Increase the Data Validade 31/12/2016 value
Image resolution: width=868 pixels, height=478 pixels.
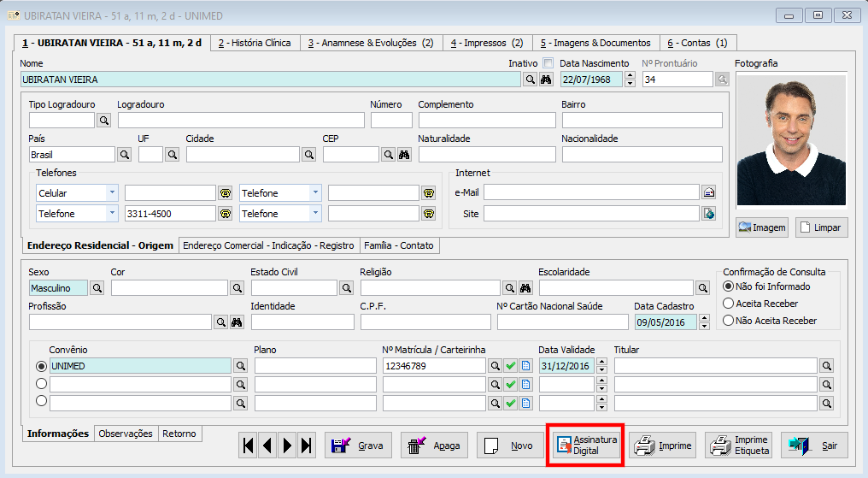[602, 362]
